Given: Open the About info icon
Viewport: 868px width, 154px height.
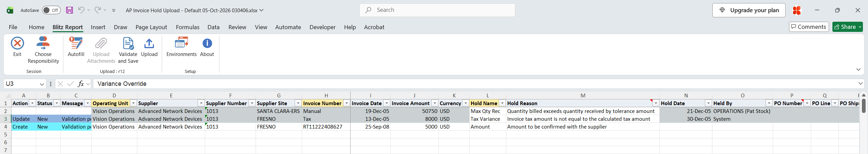Looking at the screenshot, I should pos(207,43).
